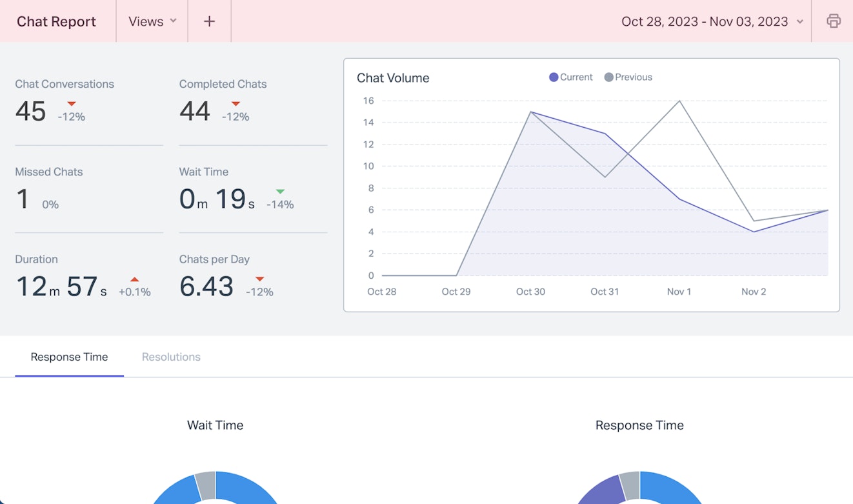The width and height of the screenshot is (853, 504).
Task: Click the Duration red up-trend arrow
Action: (x=134, y=279)
